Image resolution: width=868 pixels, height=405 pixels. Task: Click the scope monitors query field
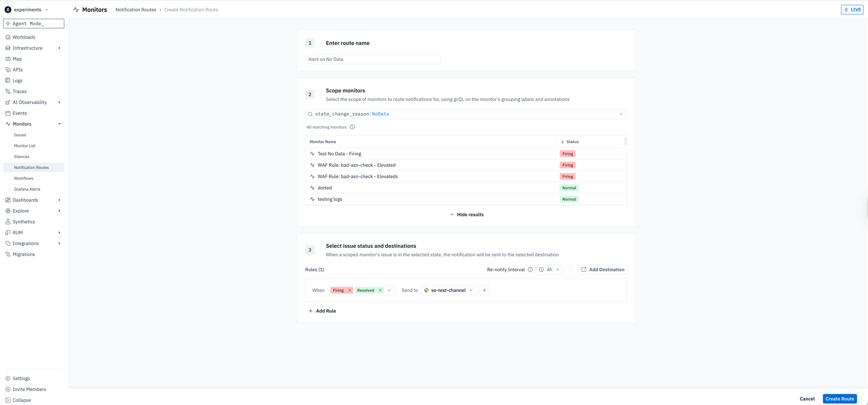pos(466,114)
